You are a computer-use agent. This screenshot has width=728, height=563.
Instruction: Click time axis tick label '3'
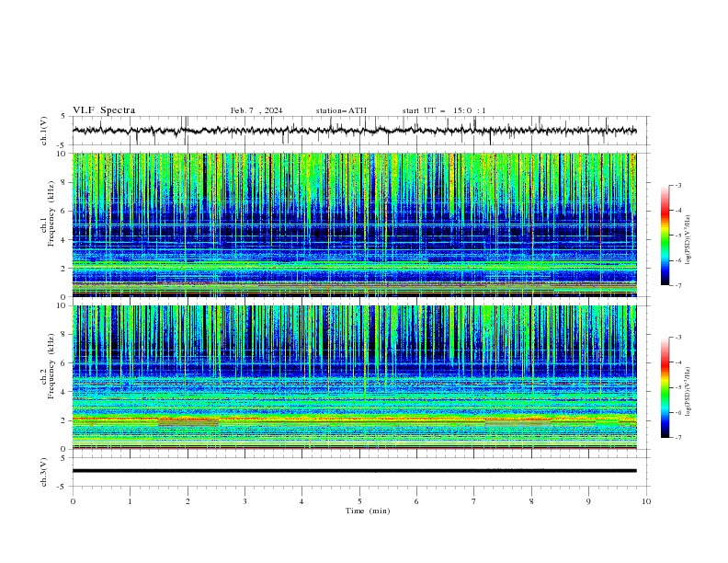coord(245,501)
